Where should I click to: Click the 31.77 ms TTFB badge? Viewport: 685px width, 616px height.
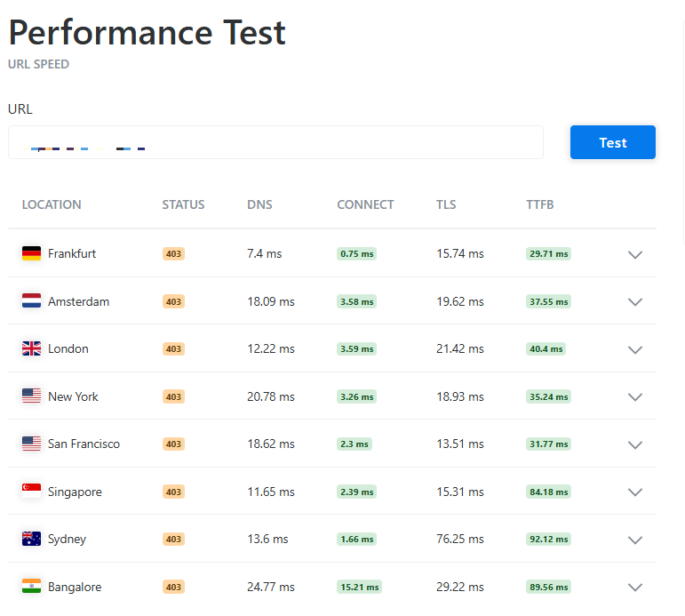(548, 444)
